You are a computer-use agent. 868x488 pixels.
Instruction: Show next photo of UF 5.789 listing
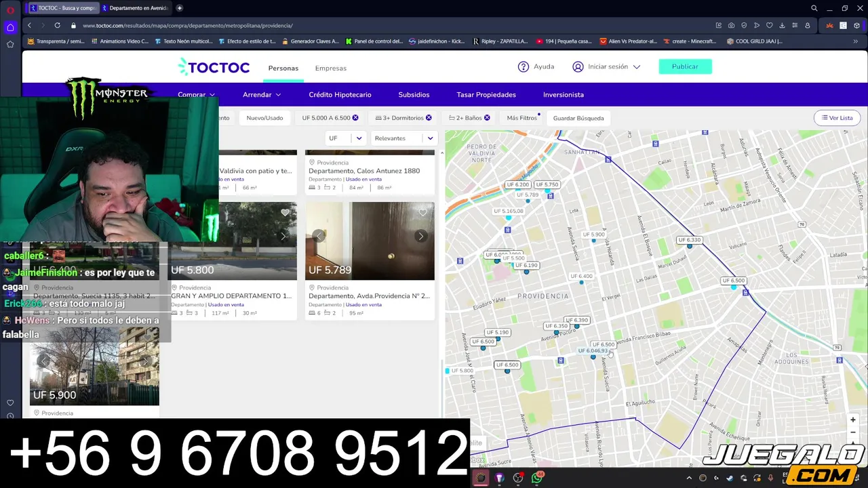pyautogui.click(x=421, y=236)
